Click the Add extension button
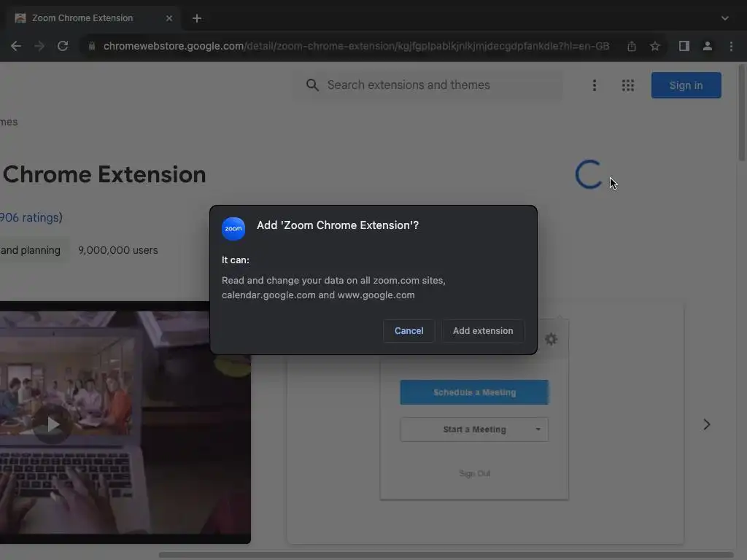 tap(483, 331)
